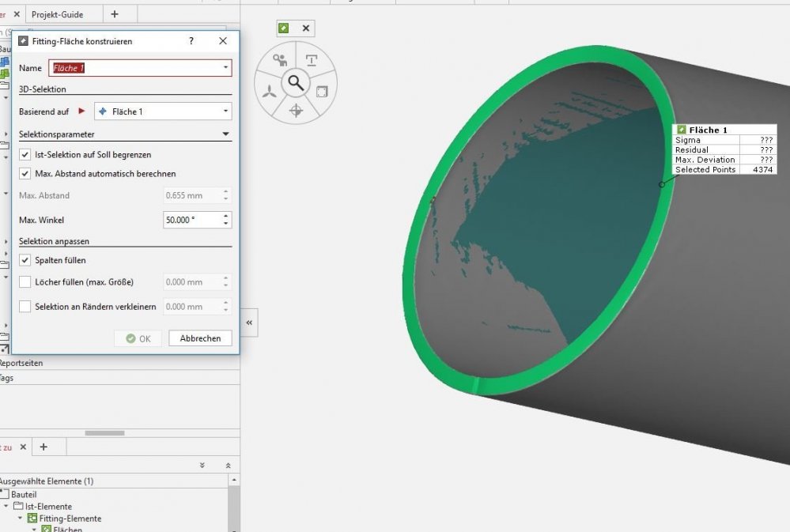Collapse the Selektionsparameter section arrow
This screenshot has height=532, width=790.
225,134
